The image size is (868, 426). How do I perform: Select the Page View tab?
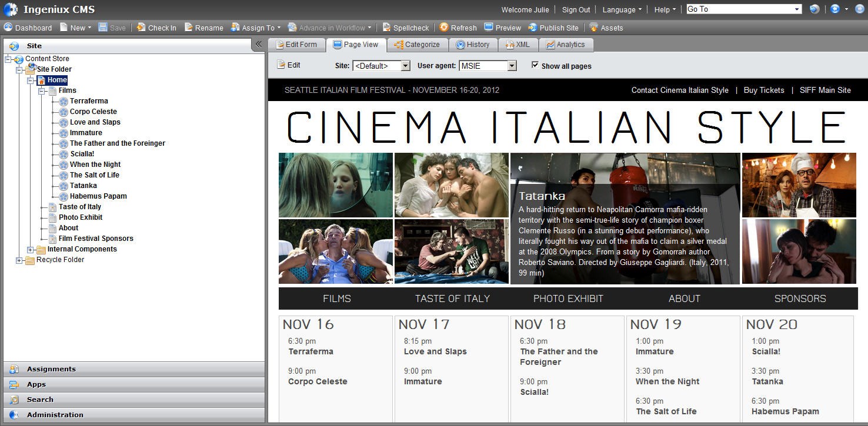(356, 45)
